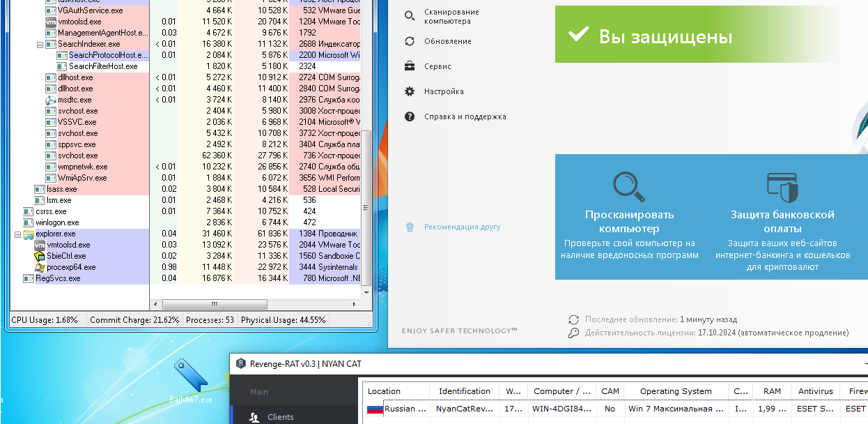Click the large magnifier icon on the scan tile
Screen dimensions: 868x424
pos(628,187)
